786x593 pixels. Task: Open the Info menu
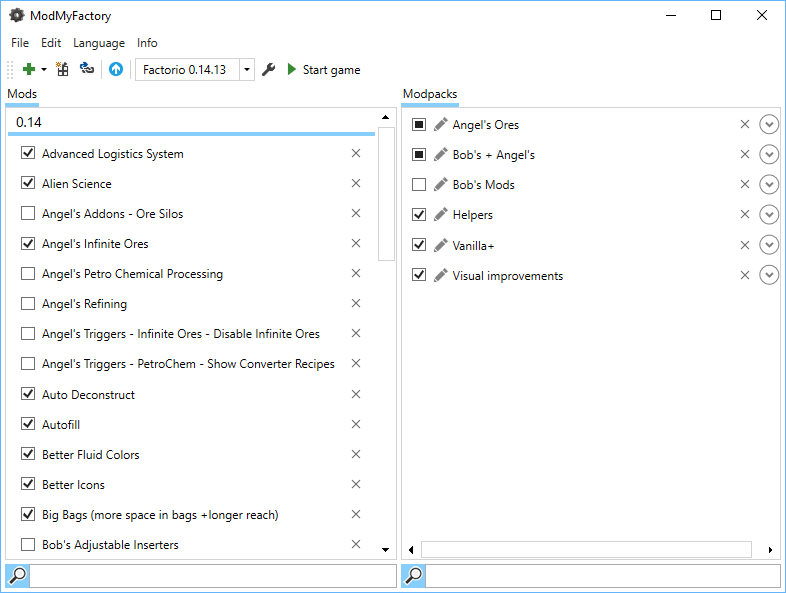point(147,43)
